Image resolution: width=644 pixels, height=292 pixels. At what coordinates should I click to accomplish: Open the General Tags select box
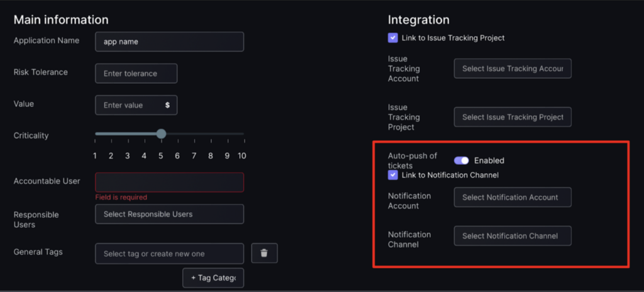pos(169,254)
